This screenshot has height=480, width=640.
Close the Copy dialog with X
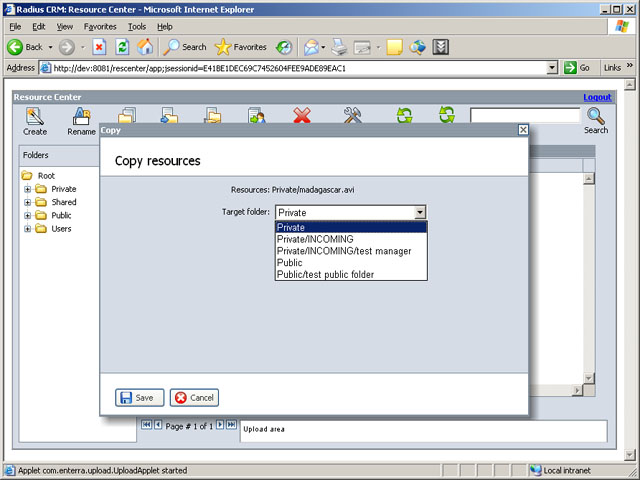tap(523, 130)
